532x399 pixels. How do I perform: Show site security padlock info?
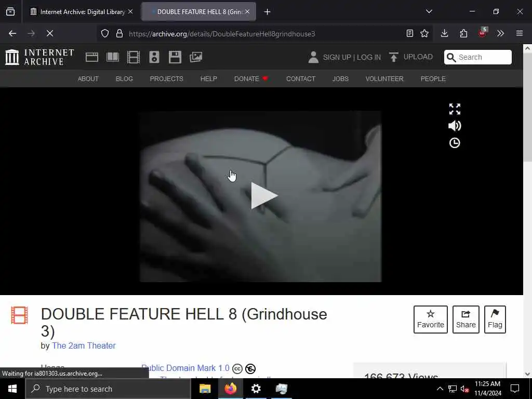coord(119,34)
